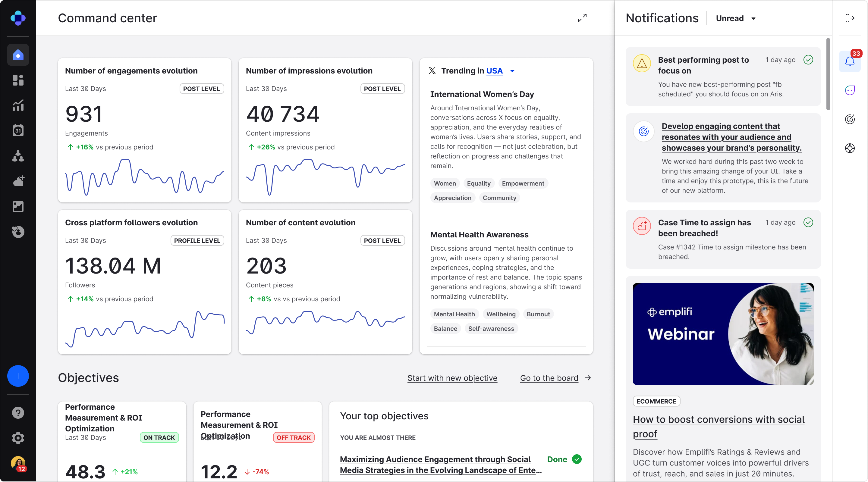Click Mental Health Awareness topic heading
The width and height of the screenshot is (868, 482).
pos(479,235)
